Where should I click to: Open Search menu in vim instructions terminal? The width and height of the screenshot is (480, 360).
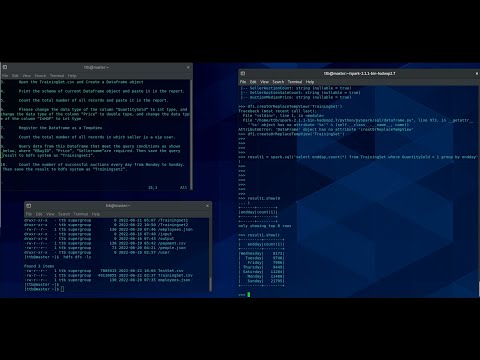click(40, 76)
